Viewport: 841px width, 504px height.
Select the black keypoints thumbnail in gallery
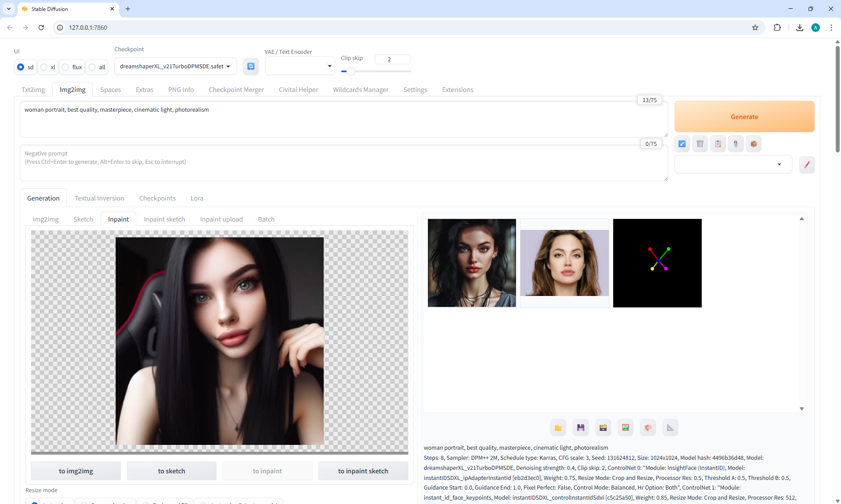coord(657,263)
